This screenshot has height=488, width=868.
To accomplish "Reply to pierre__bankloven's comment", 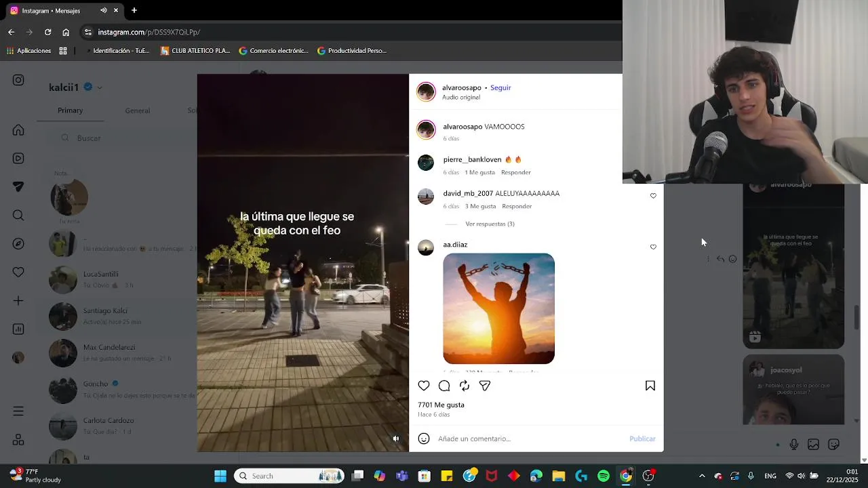I will 516,172.
